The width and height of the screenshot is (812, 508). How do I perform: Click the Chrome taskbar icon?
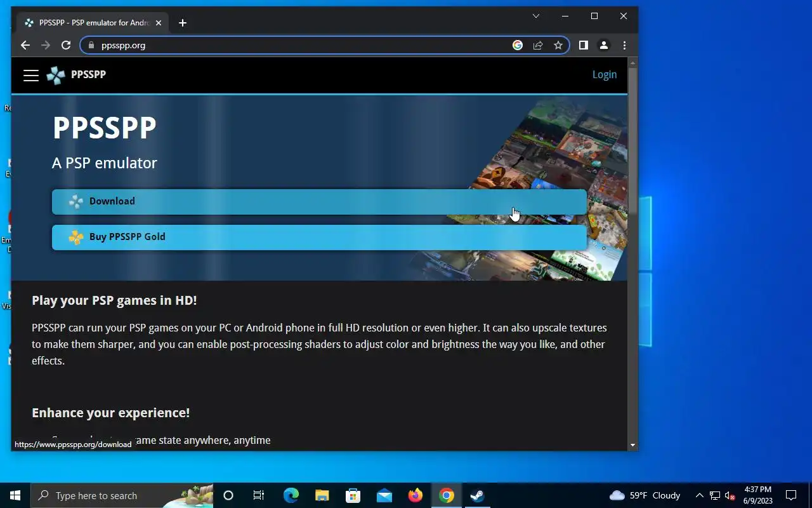tap(447, 495)
